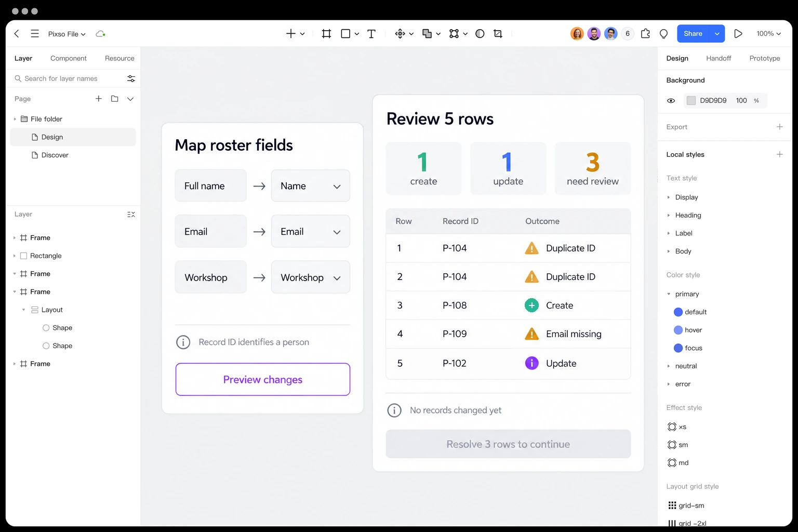798x532 pixels.
Task: Collapse the primary color style group
Action: [x=669, y=294]
